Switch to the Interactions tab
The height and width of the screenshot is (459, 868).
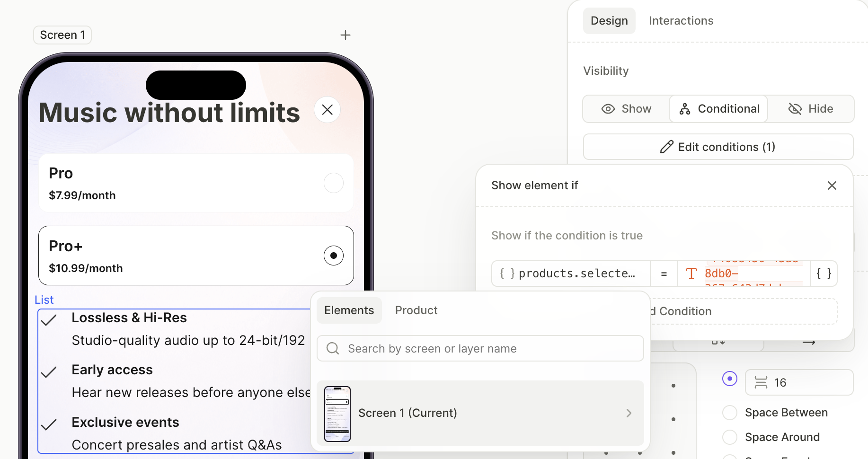[x=681, y=21]
